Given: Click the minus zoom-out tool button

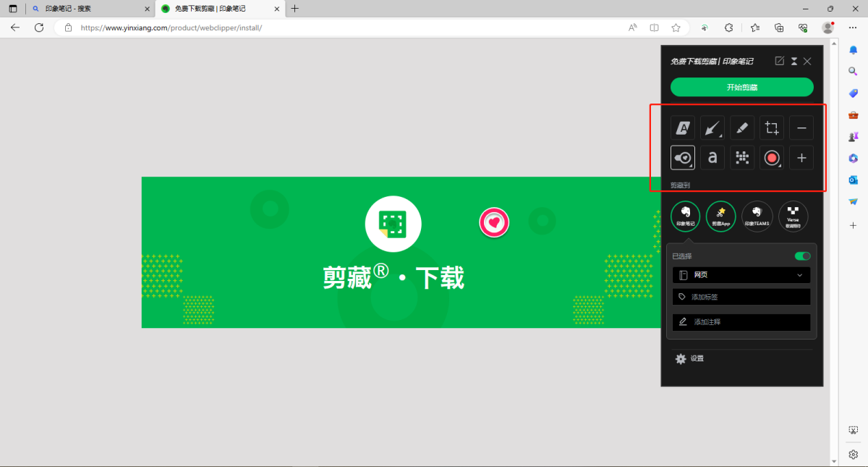Looking at the screenshot, I should (x=801, y=128).
